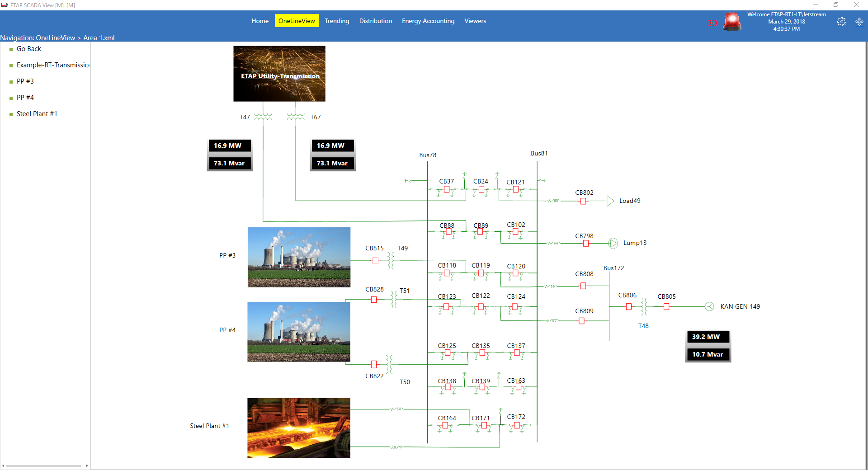Click the Load49 triangle load symbol
Viewport: 868px width, 470px height.
[610, 201]
